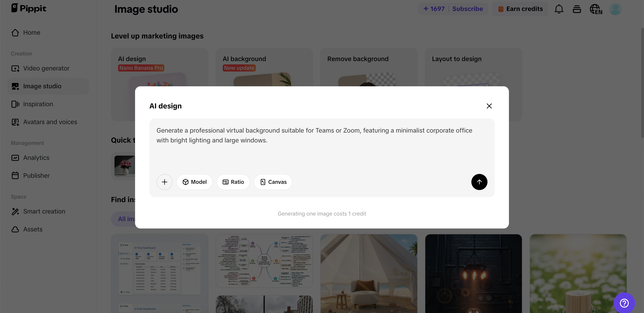Open the Model selector dropdown

195,182
